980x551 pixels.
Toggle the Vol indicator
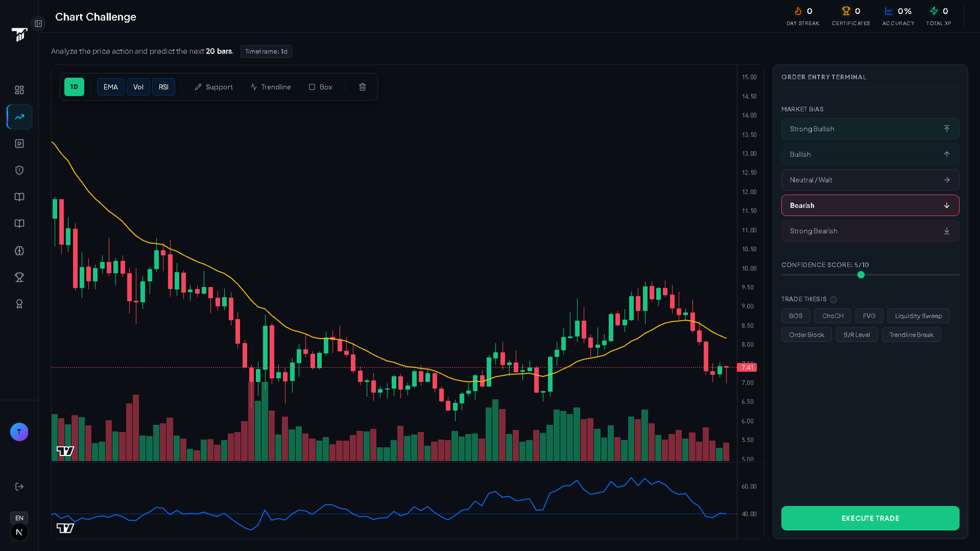(138, 87)
